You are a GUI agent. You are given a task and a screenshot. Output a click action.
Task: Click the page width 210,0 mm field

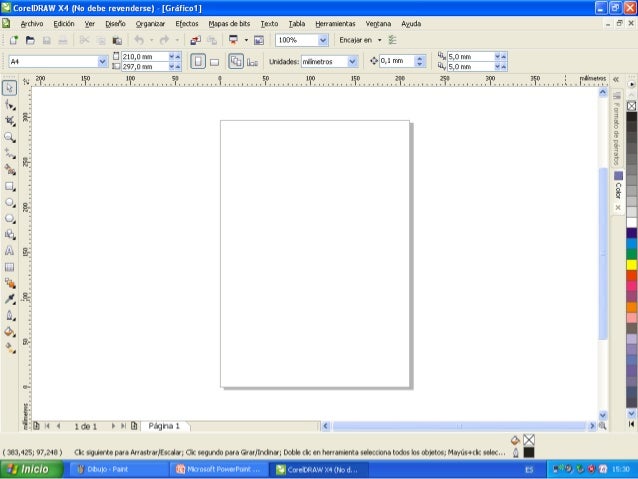pos(144,57)
